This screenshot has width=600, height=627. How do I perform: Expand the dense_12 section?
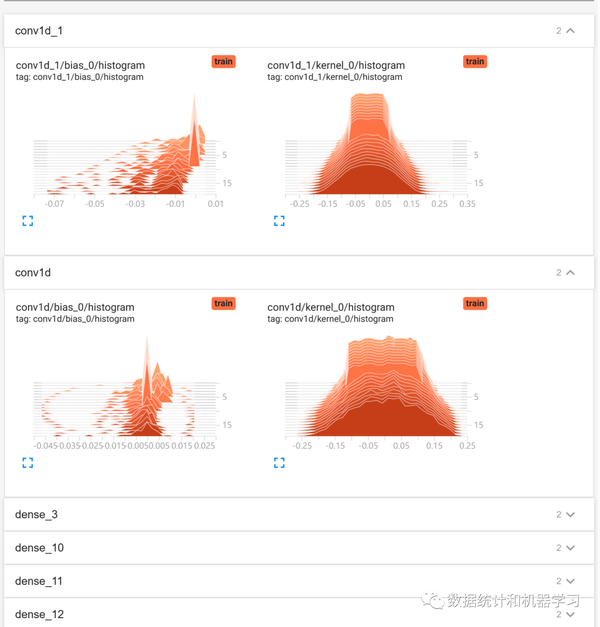coord(299,614)
